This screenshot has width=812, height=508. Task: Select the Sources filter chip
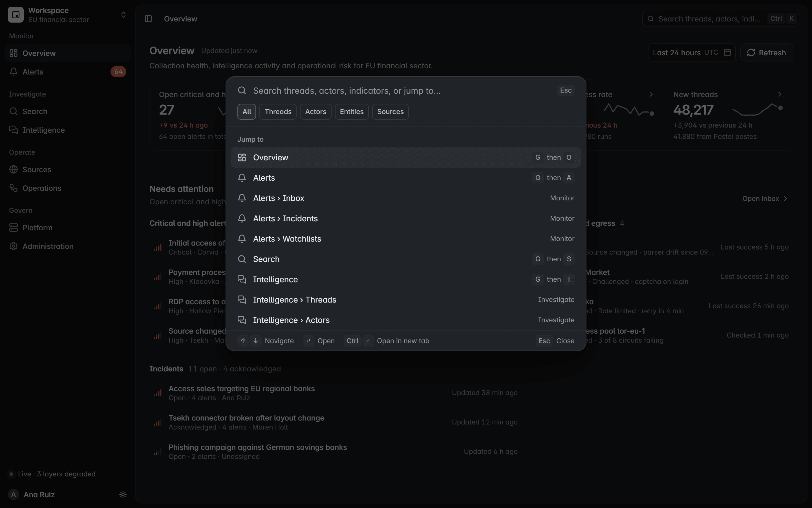390,111
